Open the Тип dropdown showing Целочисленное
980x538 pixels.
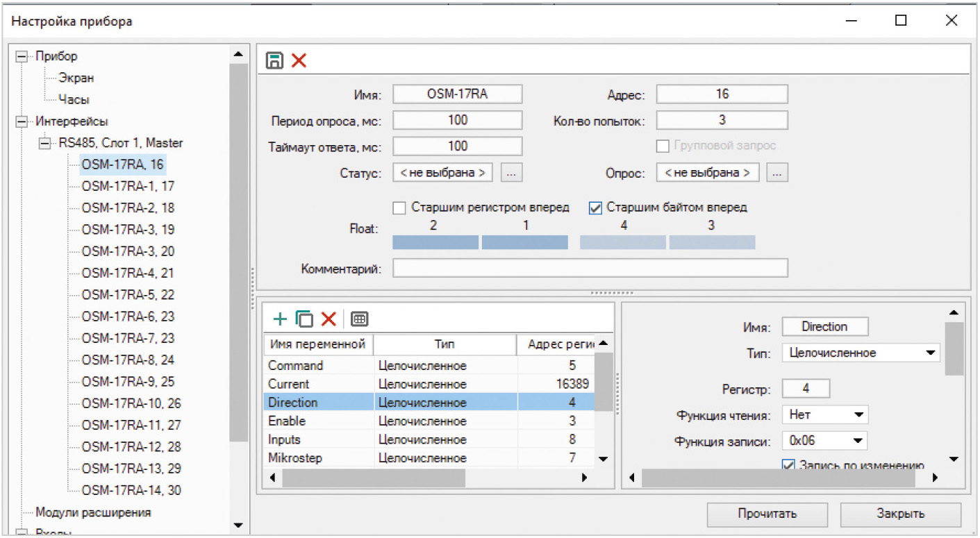pos(861,353)
